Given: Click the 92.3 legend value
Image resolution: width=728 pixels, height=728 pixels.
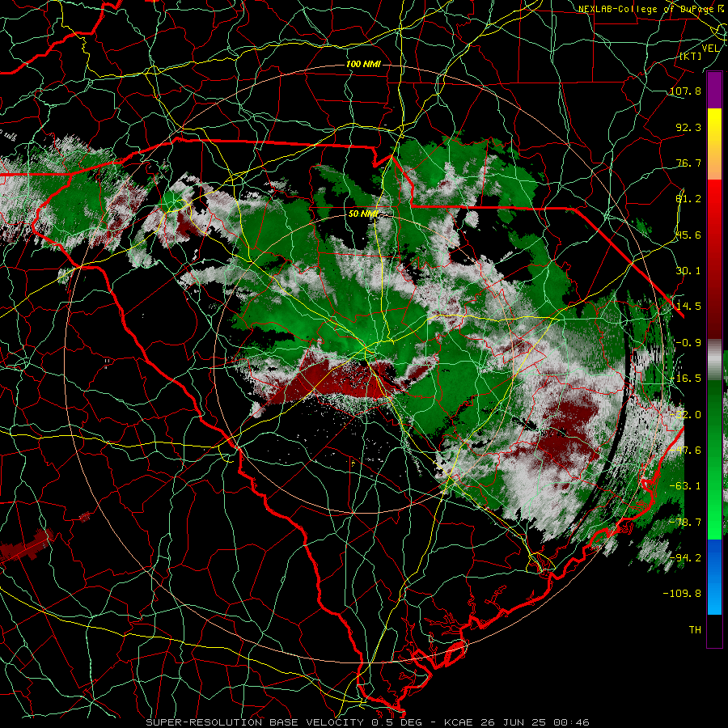Looking at the screenshot, I should [688, 127].
